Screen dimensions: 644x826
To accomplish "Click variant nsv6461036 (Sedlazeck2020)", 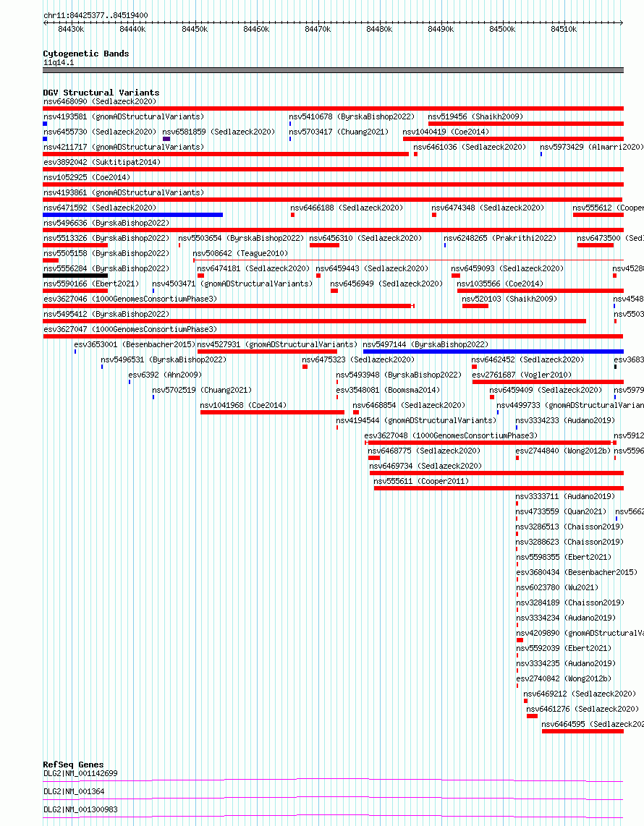I will click(x=470, y=148).
